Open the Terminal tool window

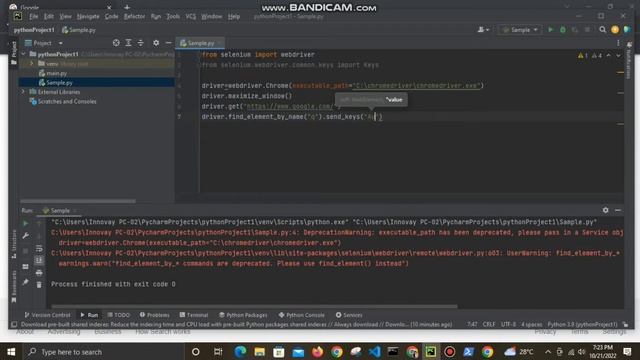(194, 315)
